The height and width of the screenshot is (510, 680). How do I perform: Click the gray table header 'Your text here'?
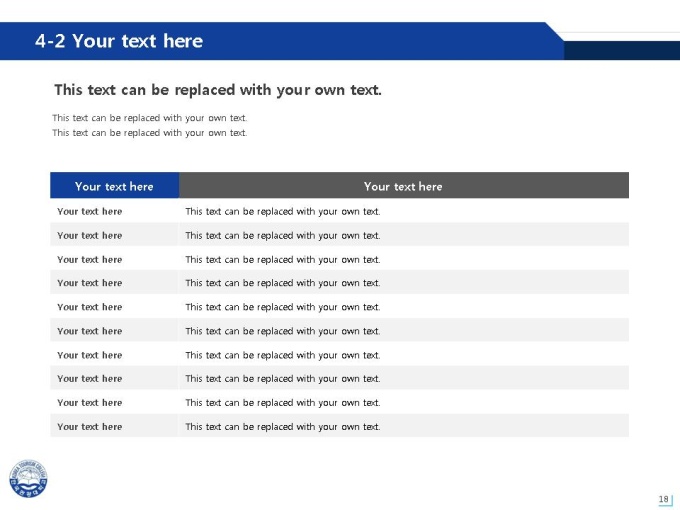pyautogui.click(x=403, y=186)
